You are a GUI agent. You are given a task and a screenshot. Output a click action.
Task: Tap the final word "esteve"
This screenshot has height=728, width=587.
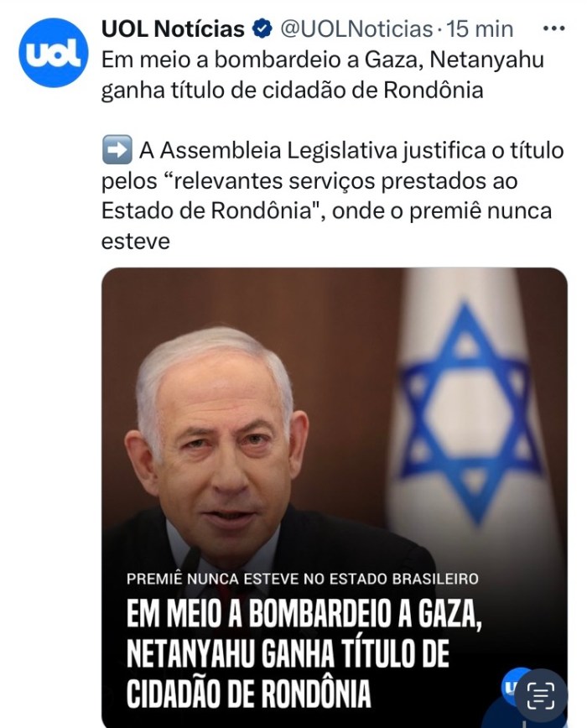(136, 242)
